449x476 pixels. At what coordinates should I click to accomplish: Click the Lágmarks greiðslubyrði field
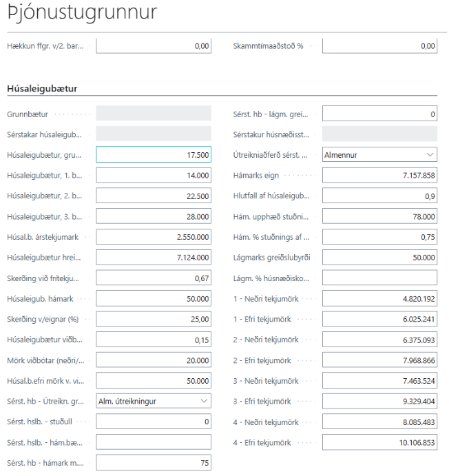pyautogui.click(x=379, y=258)
